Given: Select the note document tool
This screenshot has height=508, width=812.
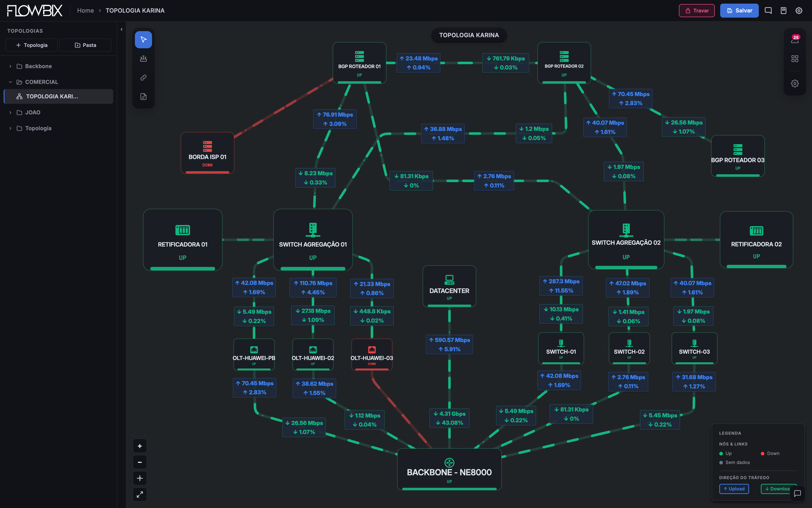Looking at the screenshot, I should click(x=143, y=97).
